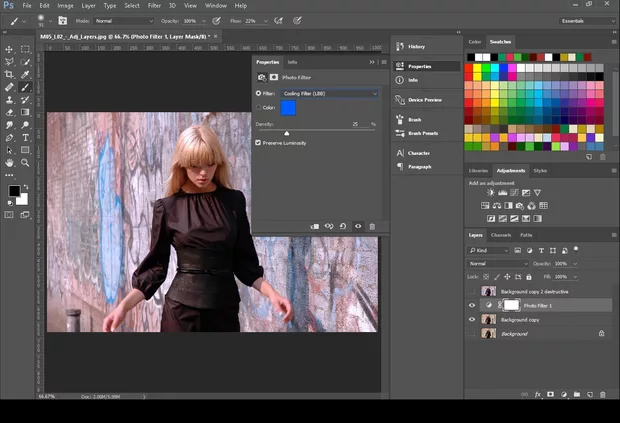Open the History panel
Viewport: 620px width, 423px height.
pos(416,47)
